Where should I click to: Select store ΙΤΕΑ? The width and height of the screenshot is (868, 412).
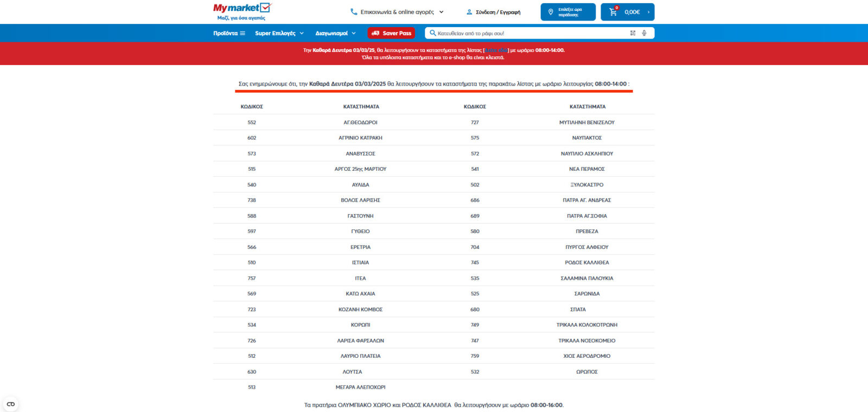coord(360,278)
